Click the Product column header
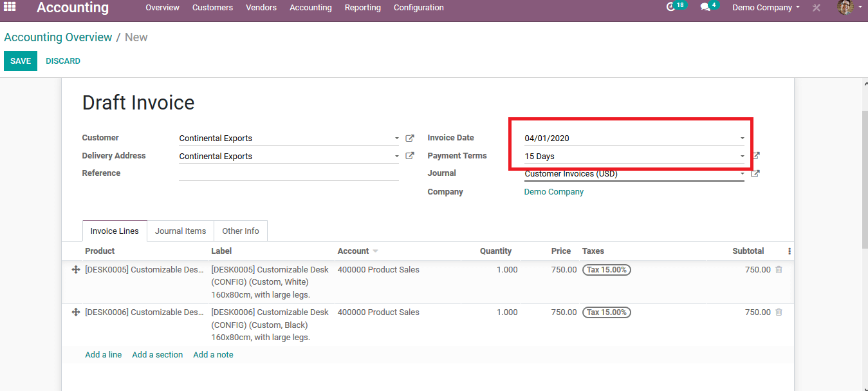The image size is (868, 391). click(100, 251)
